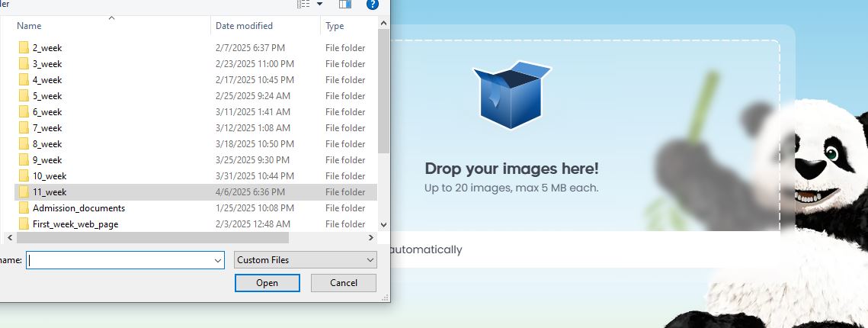
Task: Select the 3_week folder icon
Action: click(24, 64)
